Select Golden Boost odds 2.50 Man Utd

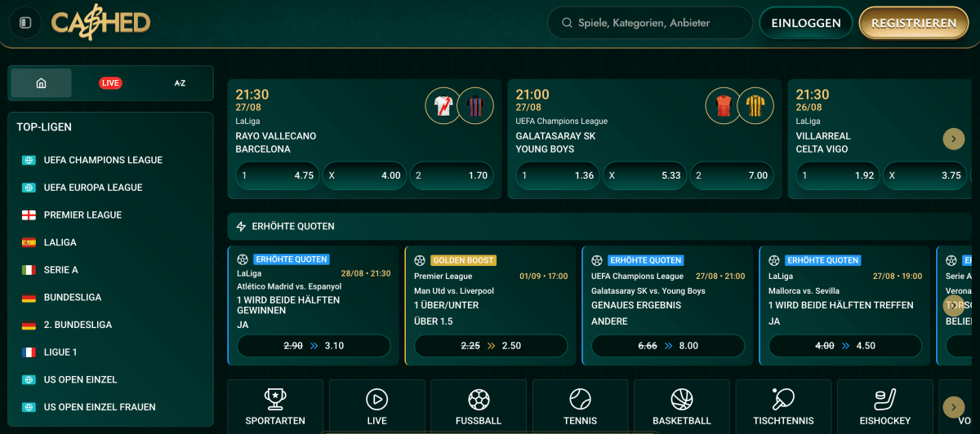click(491, 346)
